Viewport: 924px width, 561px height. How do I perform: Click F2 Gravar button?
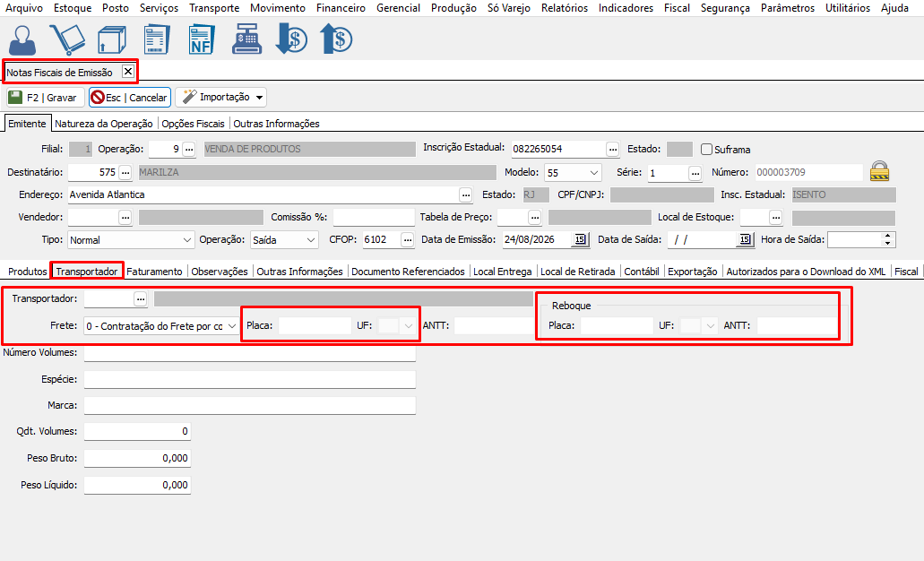point(45,97)
